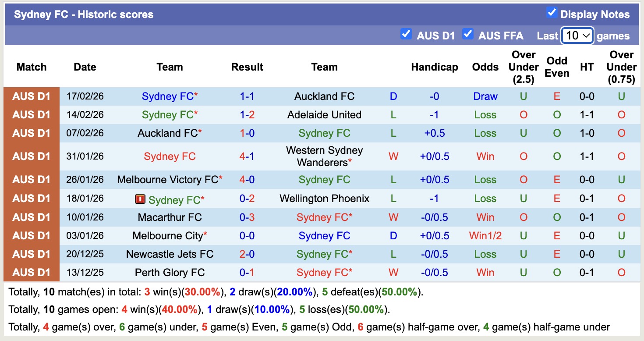Open Auckland FC team page
The height and width of the screenshot is (341, 644).
[324, 96]
